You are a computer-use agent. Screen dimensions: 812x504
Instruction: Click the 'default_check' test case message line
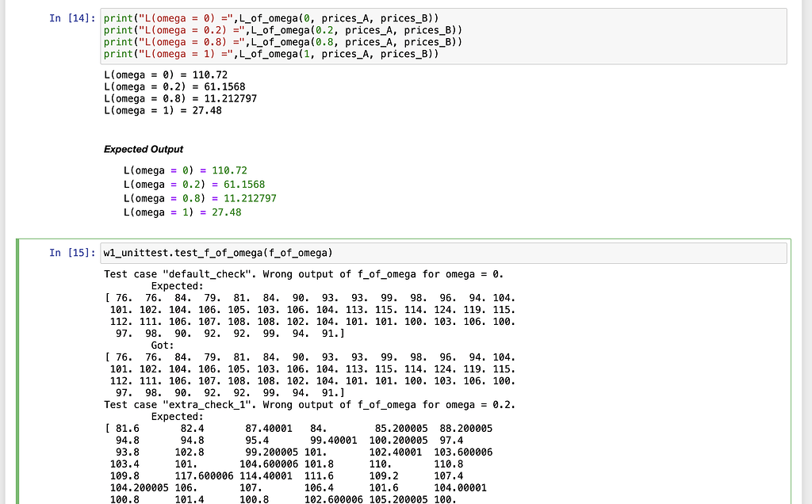click(304, 274)
